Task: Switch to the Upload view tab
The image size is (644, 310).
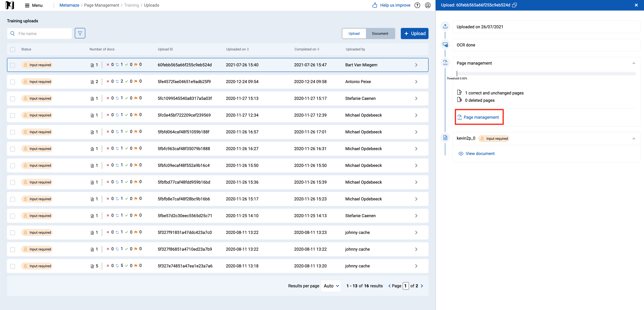Action: pyautogui.click(x=354, y=34)
